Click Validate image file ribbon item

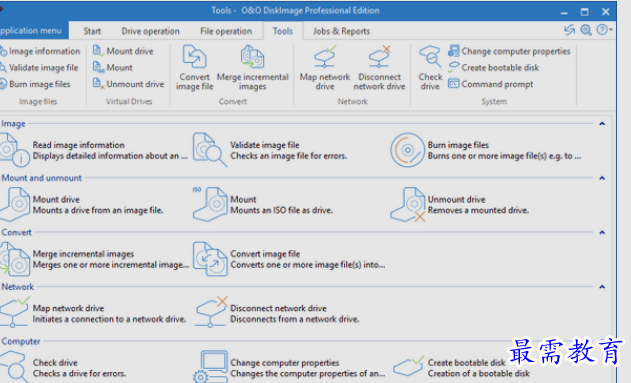click(x=39, y=68)
